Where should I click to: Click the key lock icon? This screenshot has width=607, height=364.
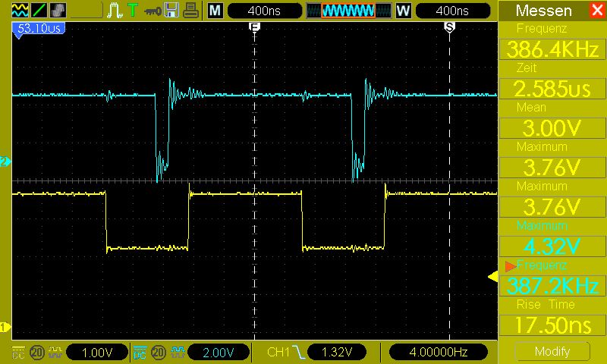coord(153,11)
